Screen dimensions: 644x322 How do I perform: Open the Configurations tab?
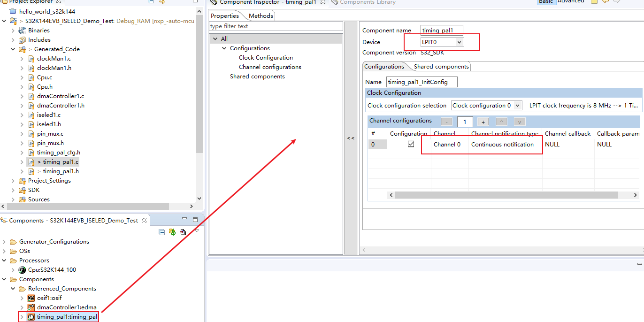tap(384, 67)
